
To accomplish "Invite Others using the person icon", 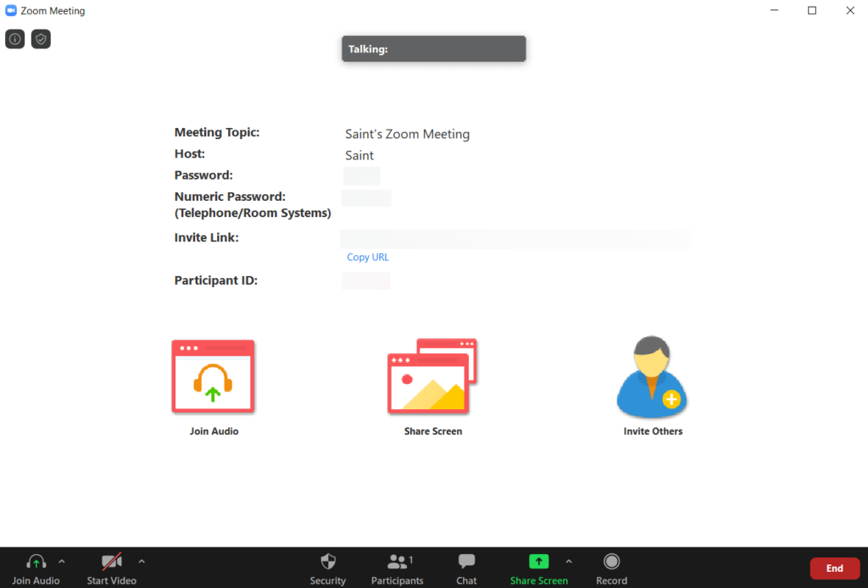I will pos(652,376).
